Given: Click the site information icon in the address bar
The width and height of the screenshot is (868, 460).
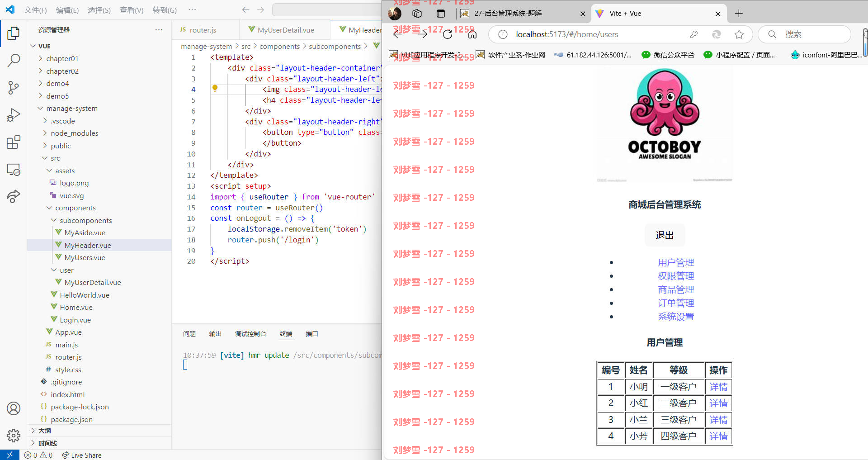Looking at the screenshot, I should point(503,34).
